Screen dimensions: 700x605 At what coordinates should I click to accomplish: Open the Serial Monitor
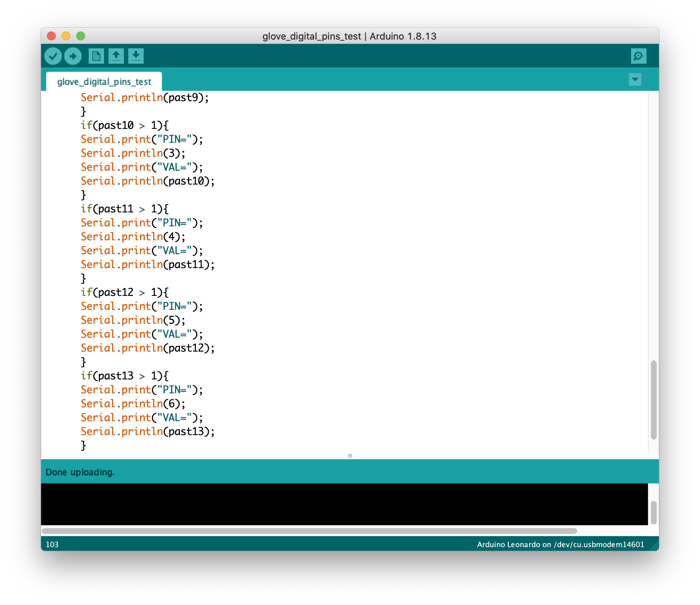[639, 56]
